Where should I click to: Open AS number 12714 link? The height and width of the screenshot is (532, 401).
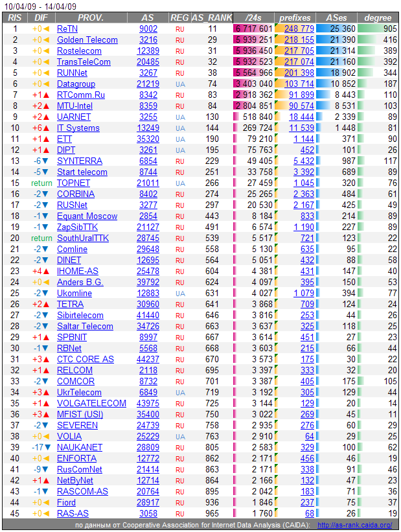pos(148,480)
